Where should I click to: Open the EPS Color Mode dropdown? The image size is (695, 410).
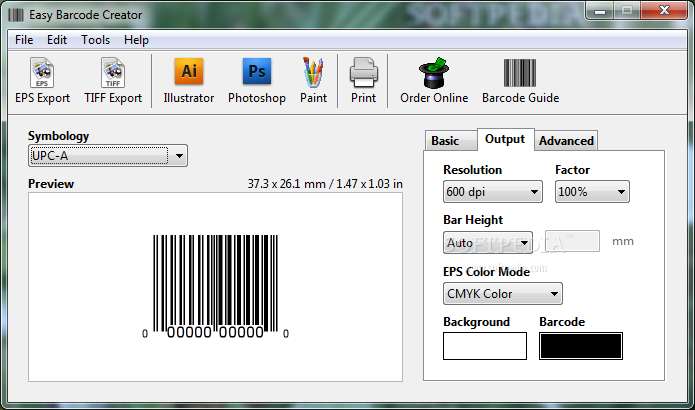pos(503,293)
